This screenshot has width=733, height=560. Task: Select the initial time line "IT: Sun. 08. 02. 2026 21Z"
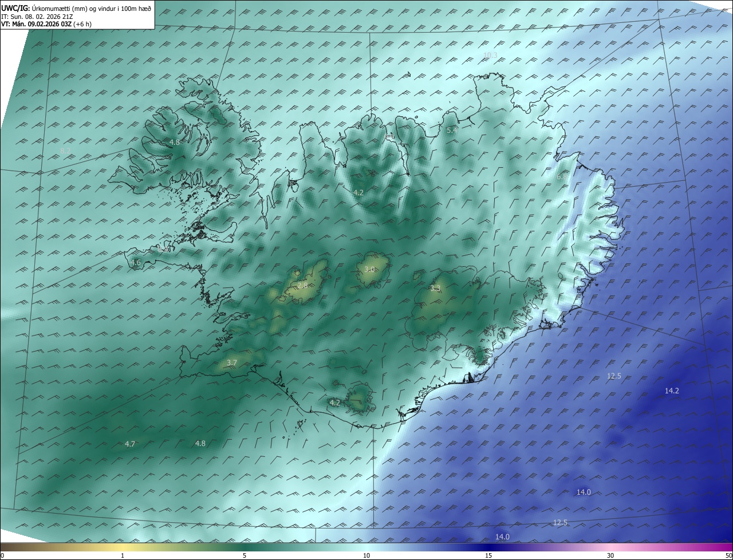37,17
